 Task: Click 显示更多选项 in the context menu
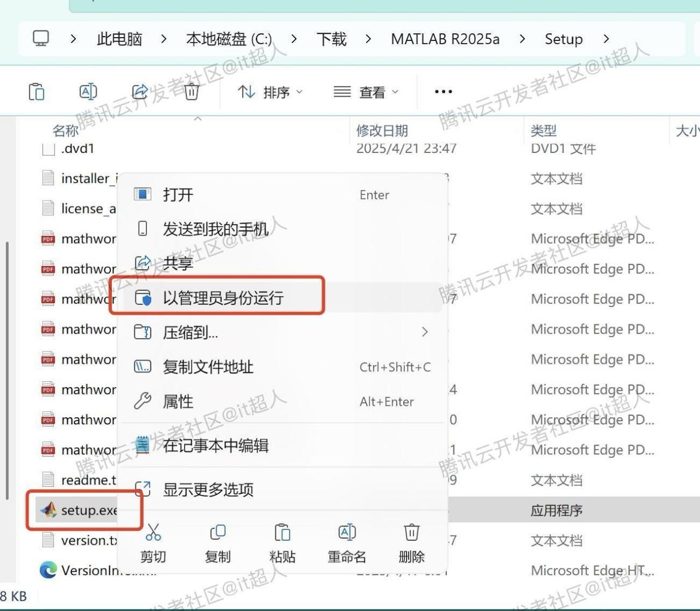coord(208,489)
